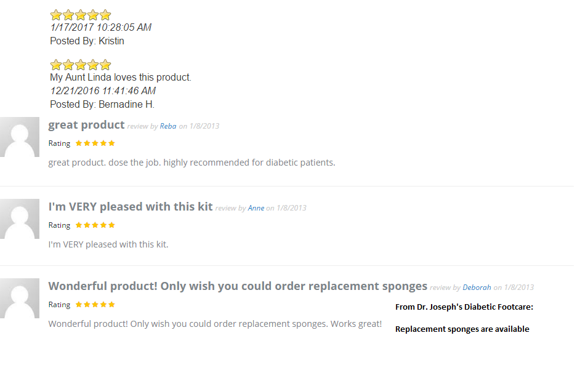
Task: Click "My Aunt Linda loves this product" text
Action: (121, 78)
